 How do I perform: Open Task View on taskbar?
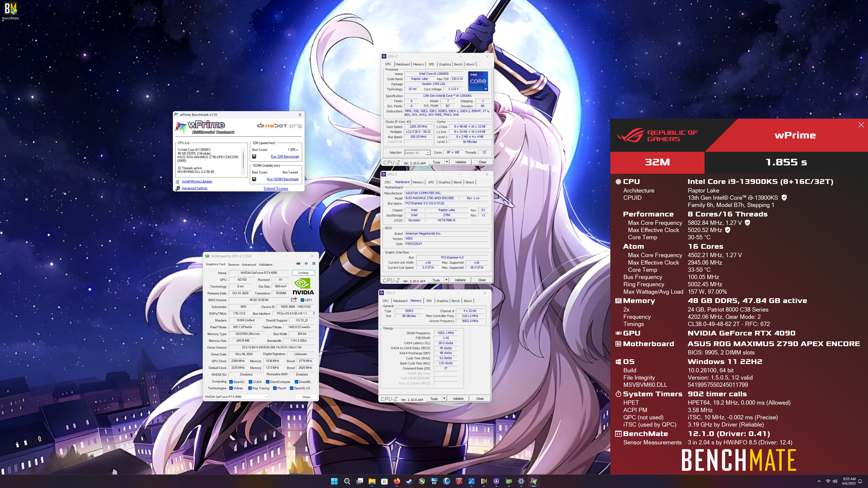[360, 481]
